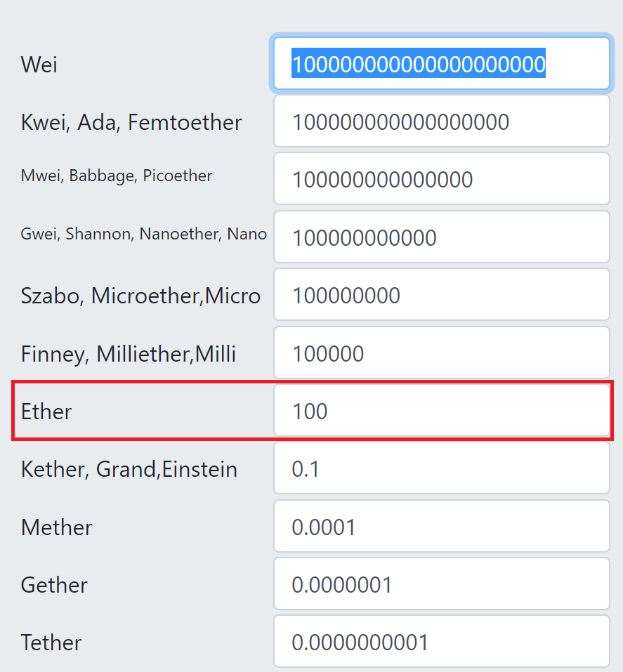Select the Szabo, Microether value field
623x672 pixels.
(442, 295)
